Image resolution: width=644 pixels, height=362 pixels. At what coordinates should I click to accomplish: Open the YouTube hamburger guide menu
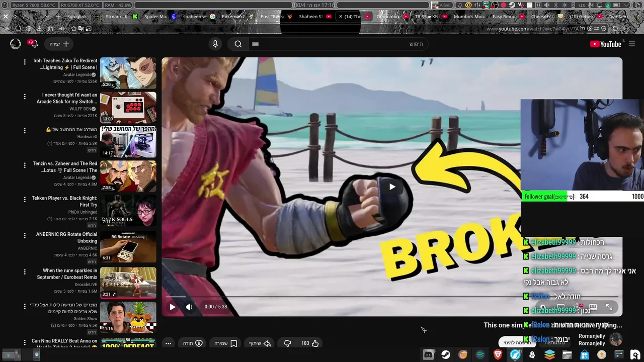tap(632, 44)
